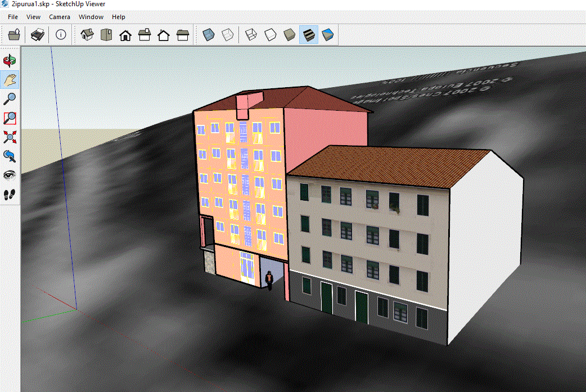
Task: Select the Orbit tool
Action: (x=10, y=61)
